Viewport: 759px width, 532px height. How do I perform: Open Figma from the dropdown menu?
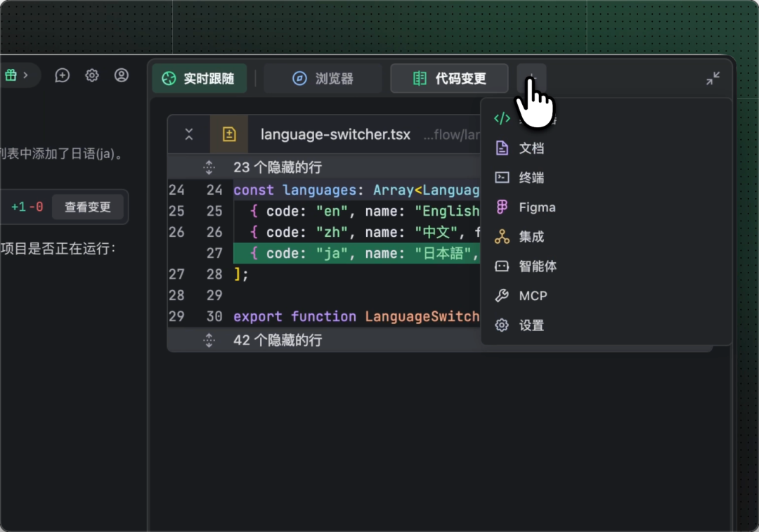click(537, 207)
